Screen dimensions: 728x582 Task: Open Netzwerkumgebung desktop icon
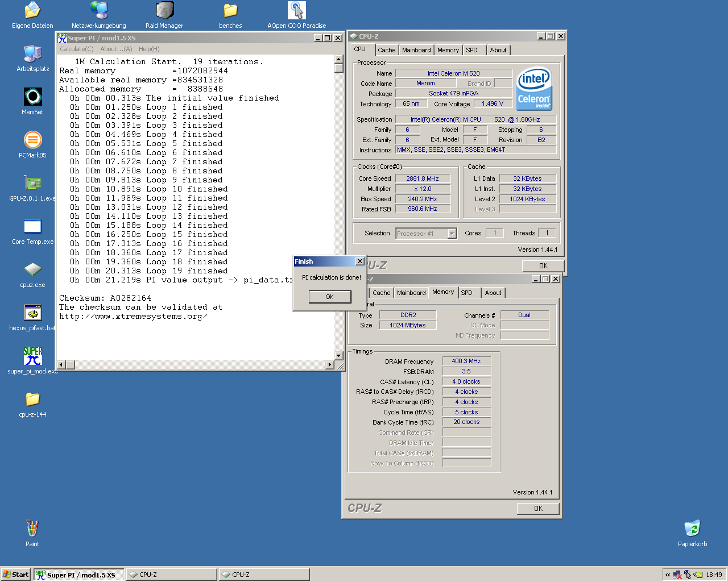pos(99,15)
